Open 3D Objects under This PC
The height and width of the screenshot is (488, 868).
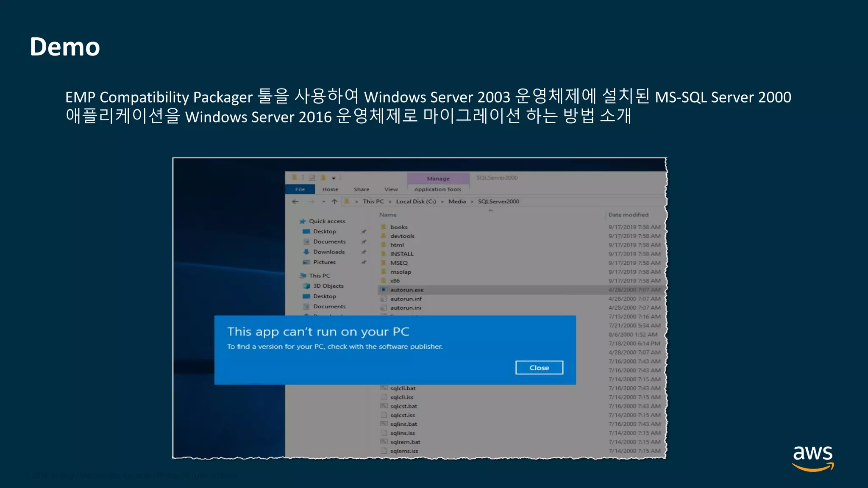328,286
